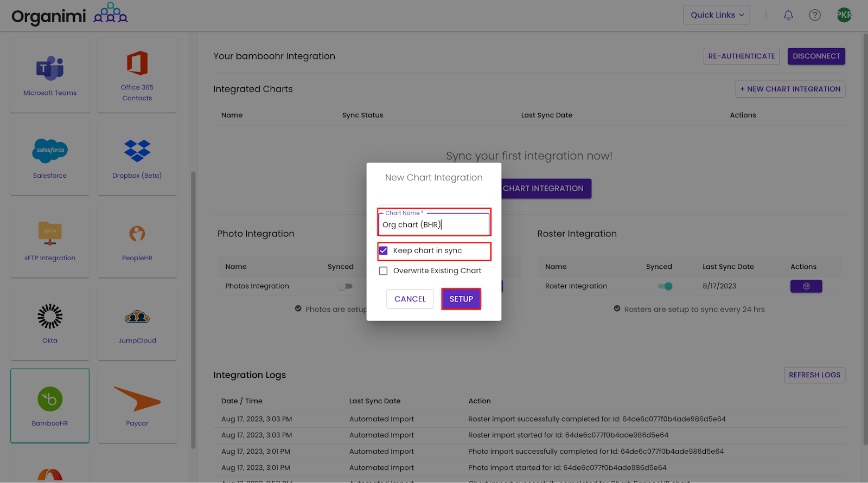This screenshot has width=868, height=483.
Task: Click Photos Integration row name
Action: tap(257, 286)
